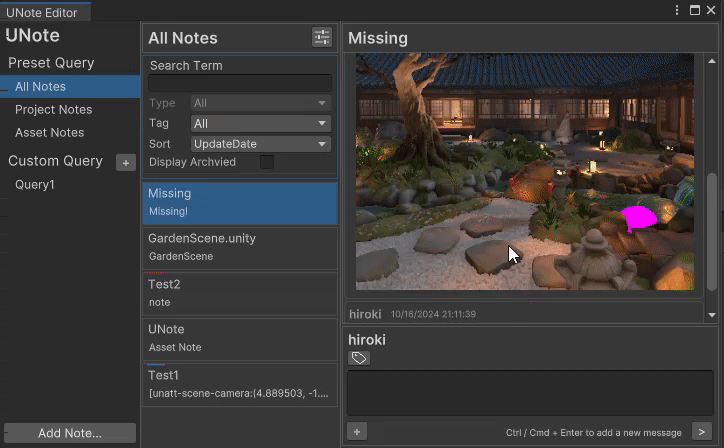Select the Test2 note
The width and height of the screenshot is (724, 448).
point(240,294)
